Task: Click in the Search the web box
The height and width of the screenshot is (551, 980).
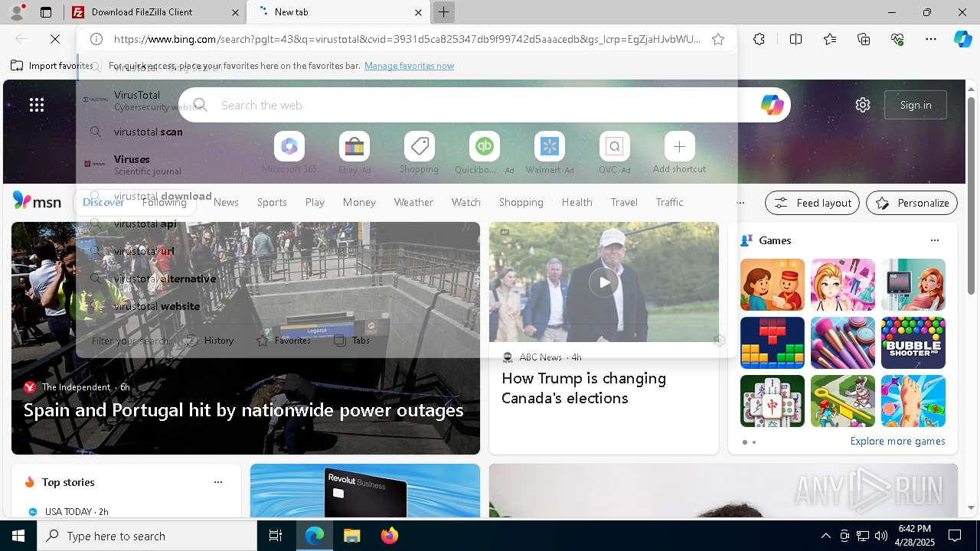Action: 484,105
